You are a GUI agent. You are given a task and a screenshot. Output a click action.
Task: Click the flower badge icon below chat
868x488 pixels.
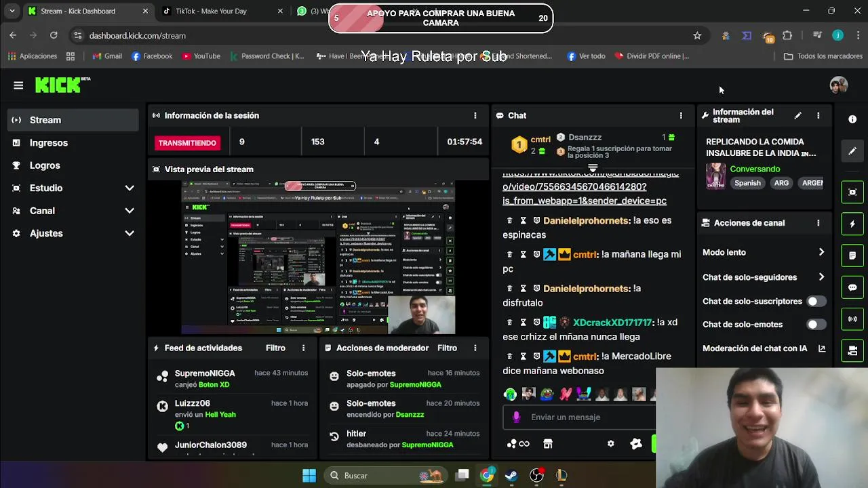(635, 444)
